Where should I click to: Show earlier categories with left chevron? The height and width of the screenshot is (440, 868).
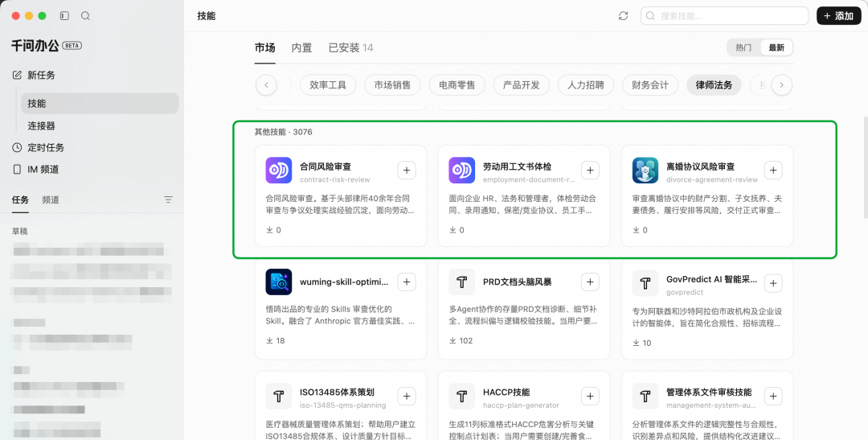coord(266,84)
